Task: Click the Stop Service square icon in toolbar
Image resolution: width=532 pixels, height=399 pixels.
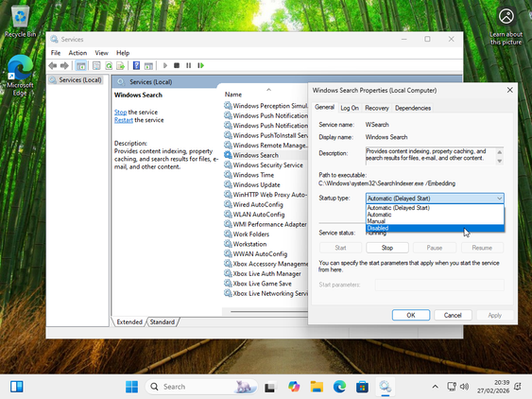Action: [177, 65]
